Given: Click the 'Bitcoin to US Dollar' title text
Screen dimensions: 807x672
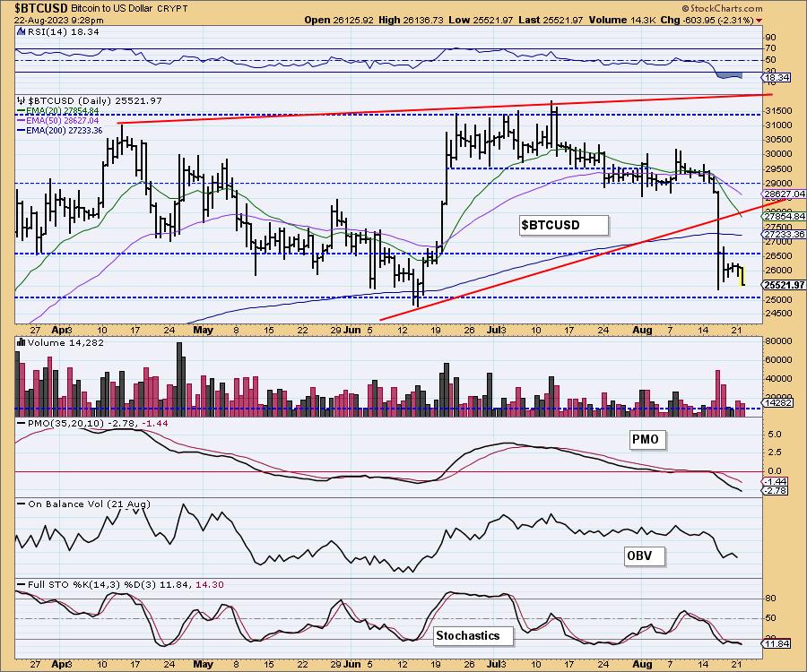Looking at the screenshot, I should [112, 9].
